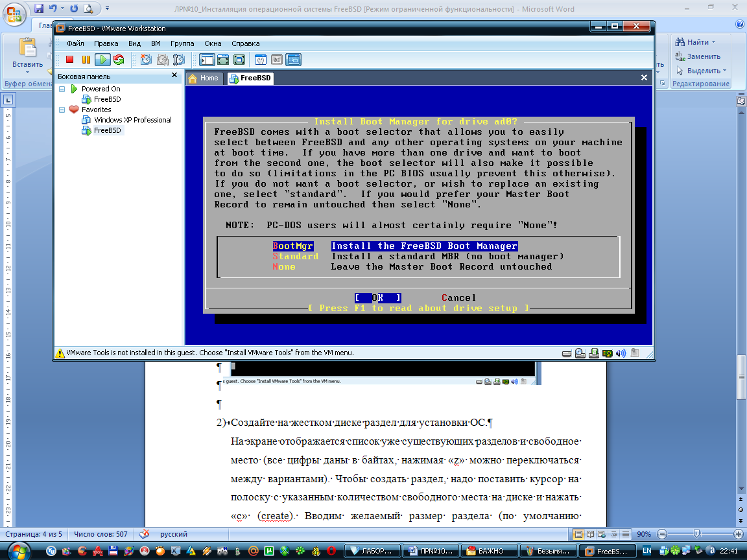The image size is (747, 560).
Task: Enter full screen mode icon in VMware toolbar
Action: (x=239, y=60)
